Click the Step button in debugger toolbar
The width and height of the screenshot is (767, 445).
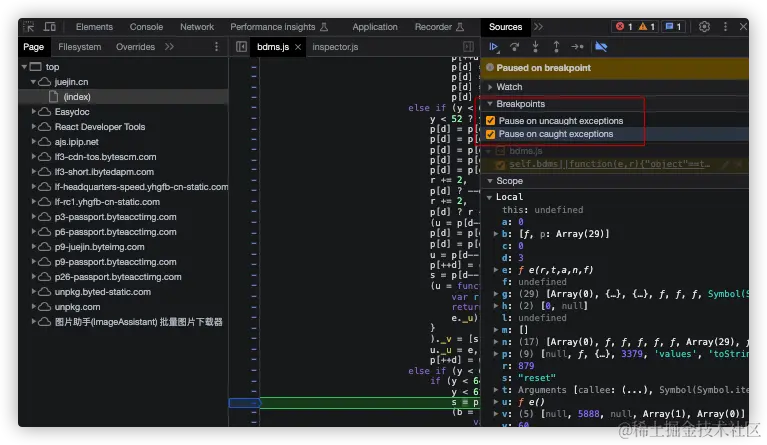point(577,47)
